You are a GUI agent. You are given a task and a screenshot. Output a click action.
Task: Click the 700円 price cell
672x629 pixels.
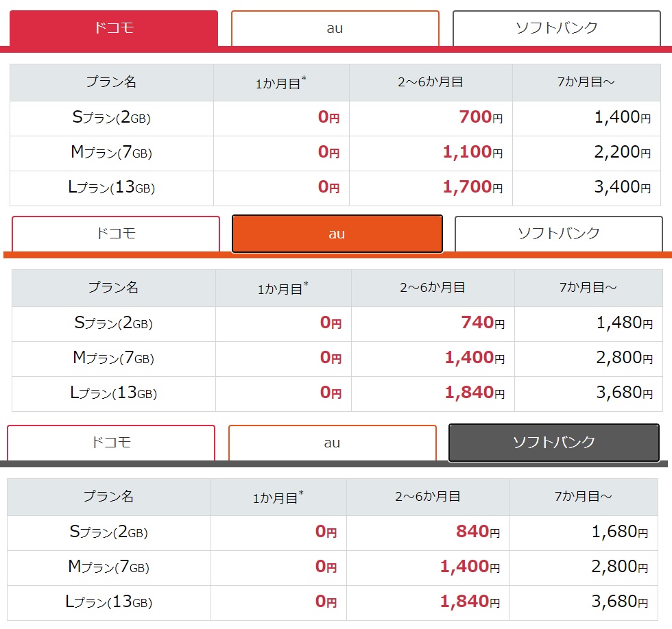click(480, 118)
